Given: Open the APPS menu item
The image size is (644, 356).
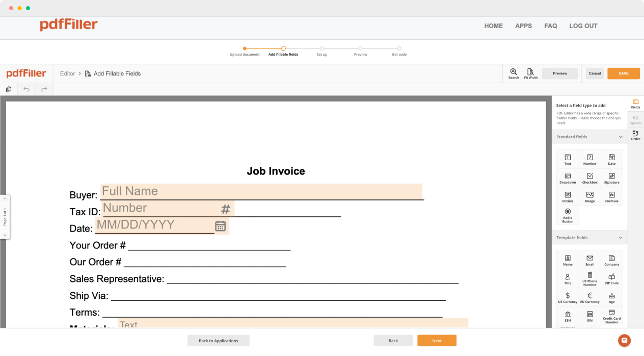Looking at the screenshot, I should pyautogui.click(x=523, y=26).
